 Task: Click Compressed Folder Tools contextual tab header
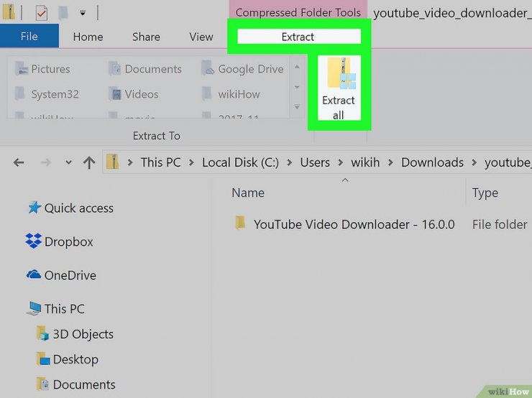298,12
